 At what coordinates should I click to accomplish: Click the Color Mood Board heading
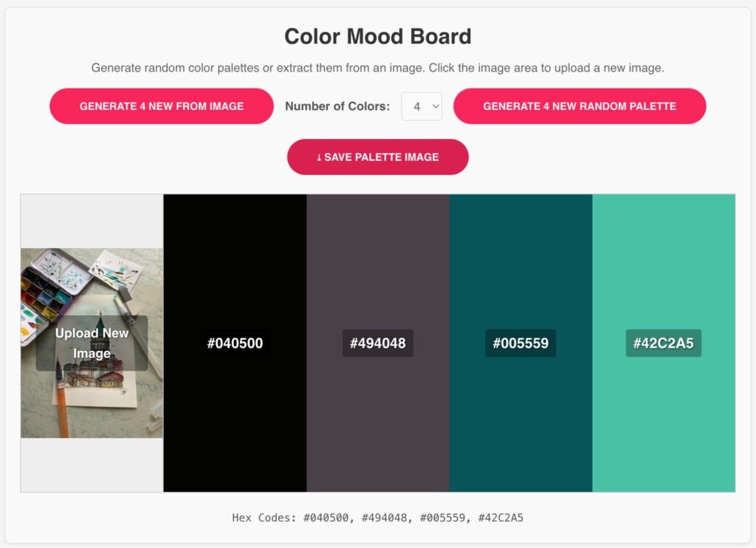[x=378, y=36]
